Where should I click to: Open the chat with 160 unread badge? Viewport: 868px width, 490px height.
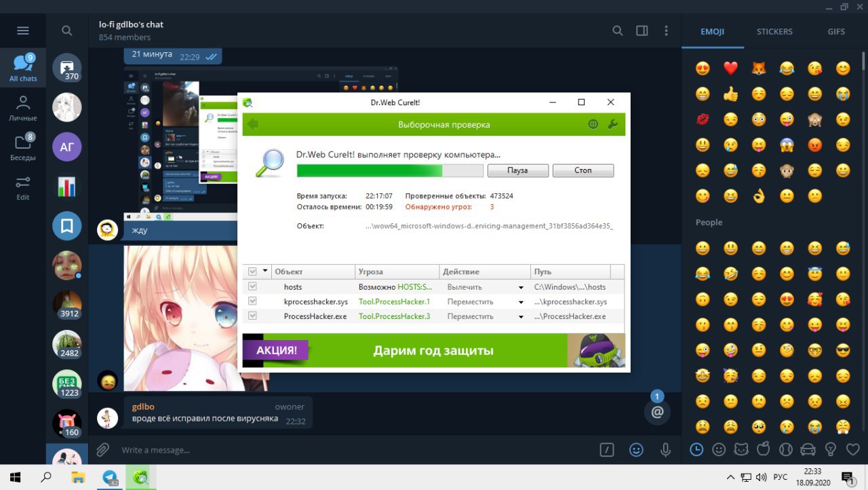pyautogui.click(x=67, y=423)
